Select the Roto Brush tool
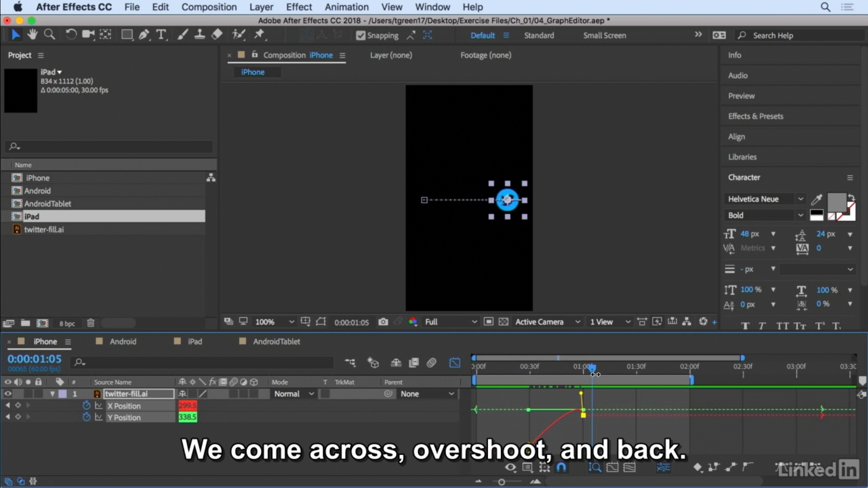 239,35
